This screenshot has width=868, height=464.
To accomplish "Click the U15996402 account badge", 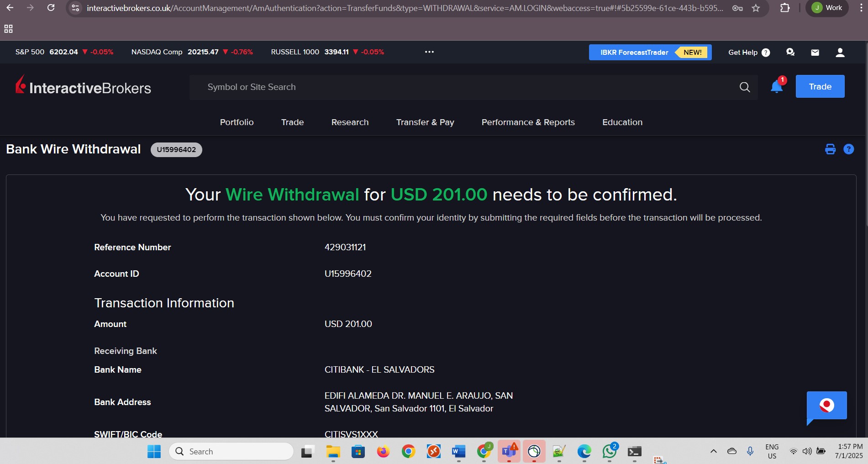I will click(176, 149).
